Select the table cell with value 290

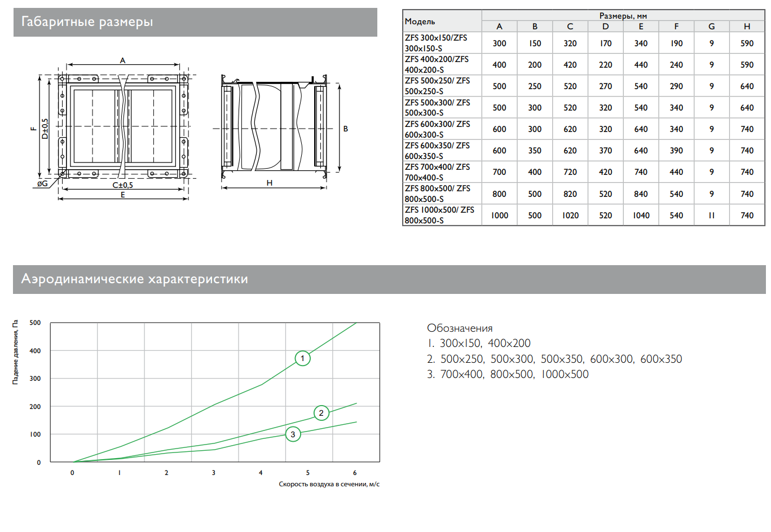(676, 86)
